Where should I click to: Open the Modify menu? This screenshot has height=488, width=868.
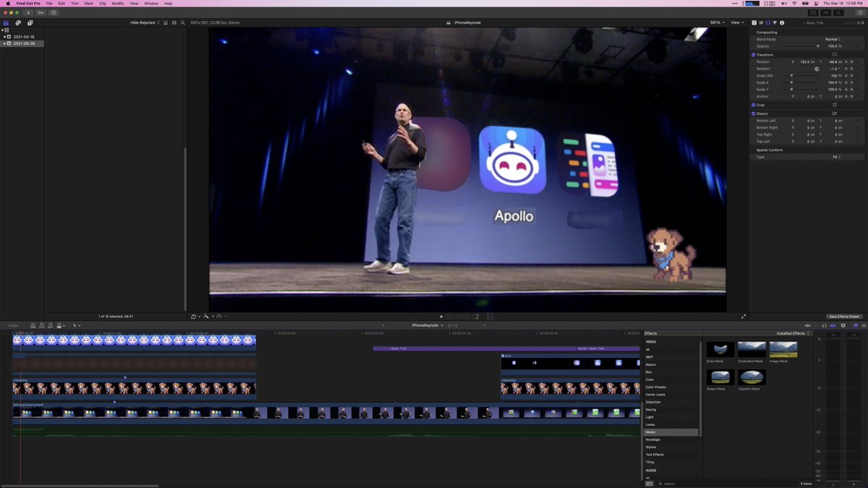pyautogui.click(x=117, y=4)
